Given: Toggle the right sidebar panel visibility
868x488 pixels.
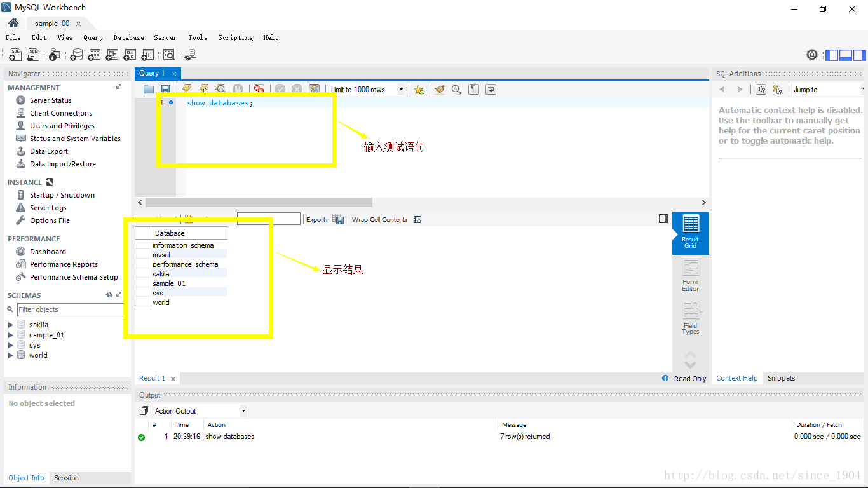Looking at the screenshot, I should point(858,55).
